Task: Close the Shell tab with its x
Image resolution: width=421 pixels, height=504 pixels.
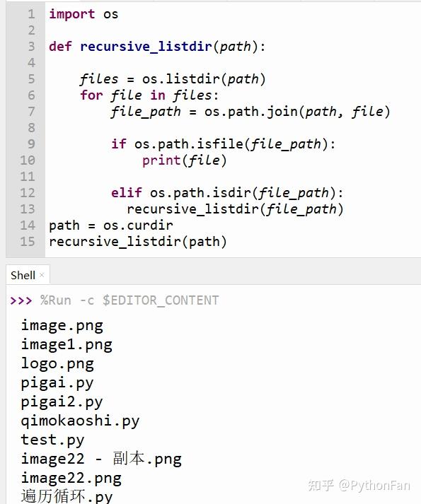Action: 42,275
